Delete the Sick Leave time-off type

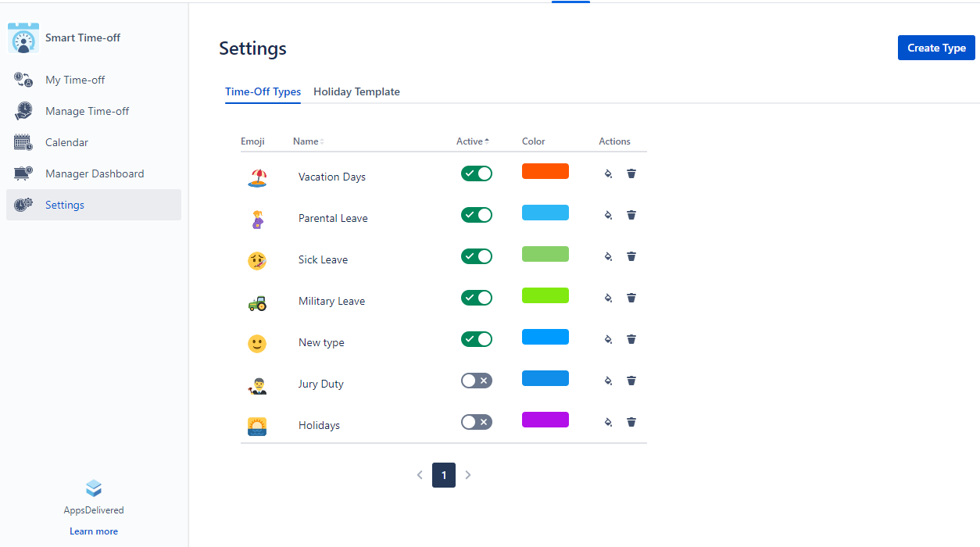tap(631, 256)
